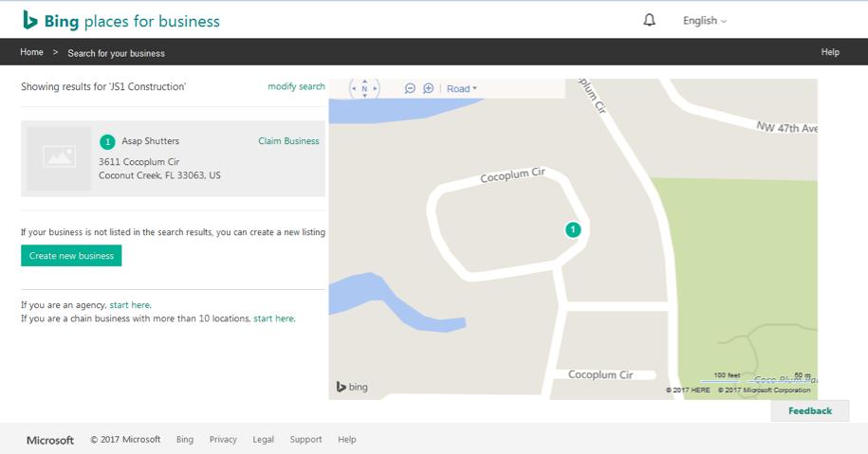Click the Microsoft footer logo
The image size is (868, 454).
pos(50,440)
